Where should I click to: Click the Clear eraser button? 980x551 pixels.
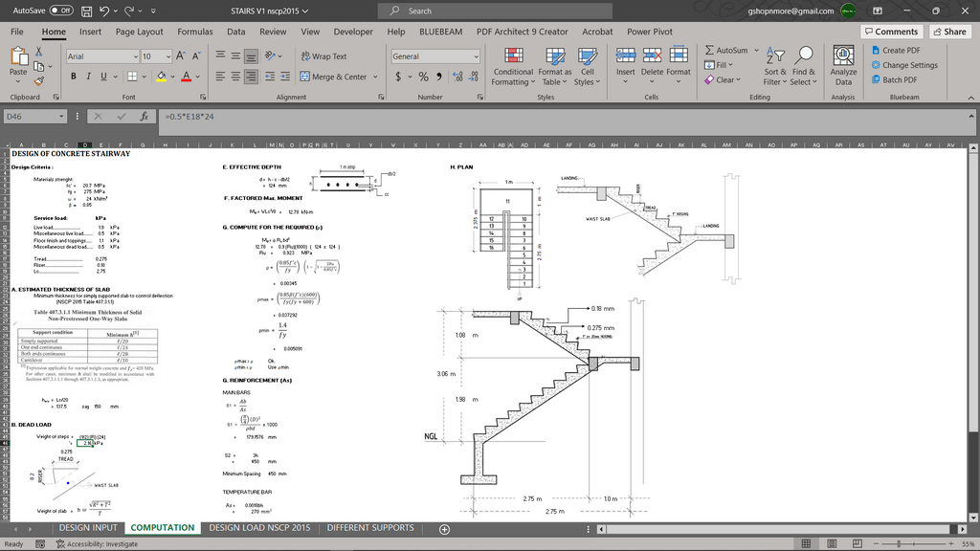pyautogui.click(x=723, y=80)
